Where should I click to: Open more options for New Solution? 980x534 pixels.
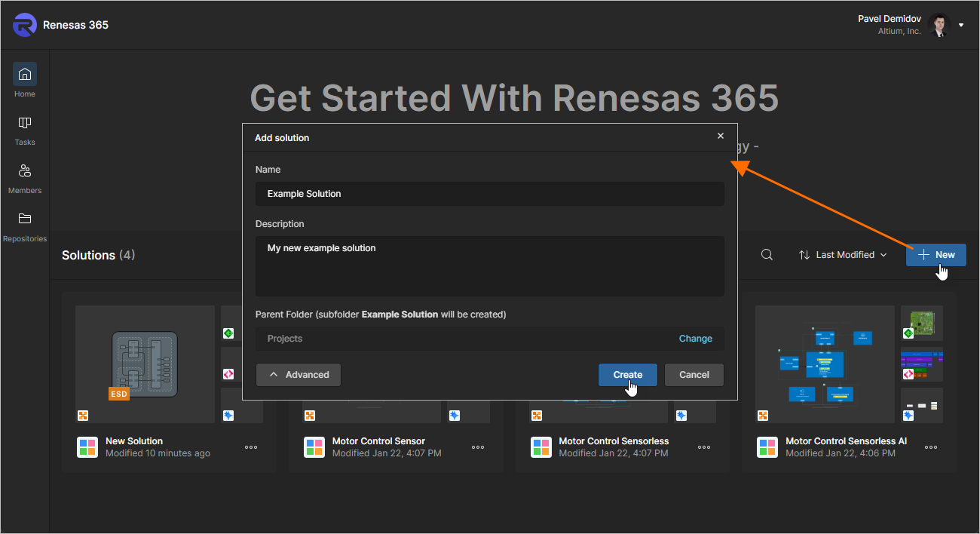(251, 447)
